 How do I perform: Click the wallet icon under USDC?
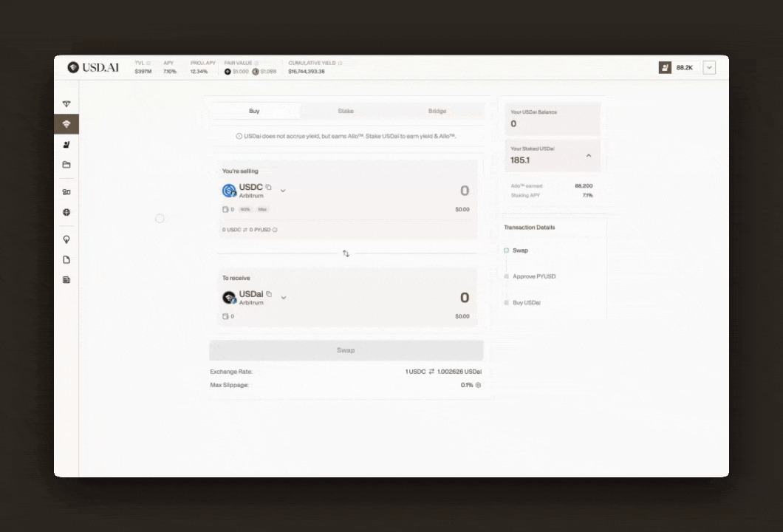[225, 209]
